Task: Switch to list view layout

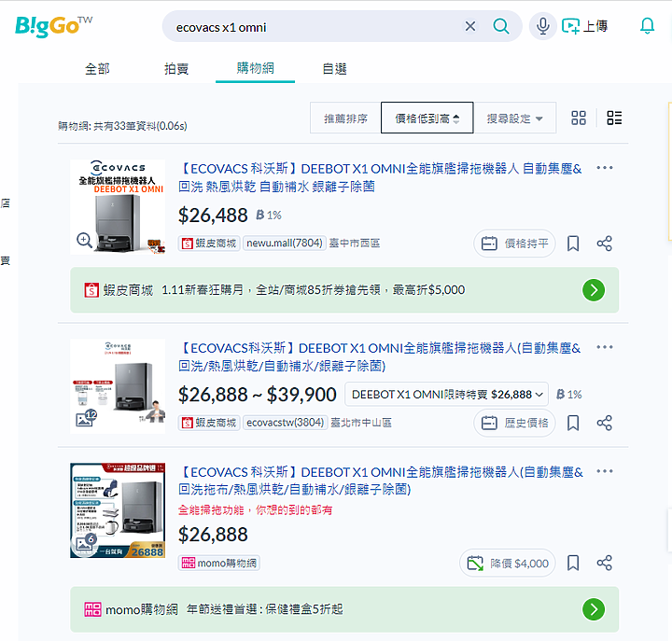Action: pyautogui.click(x=614, y=118)
